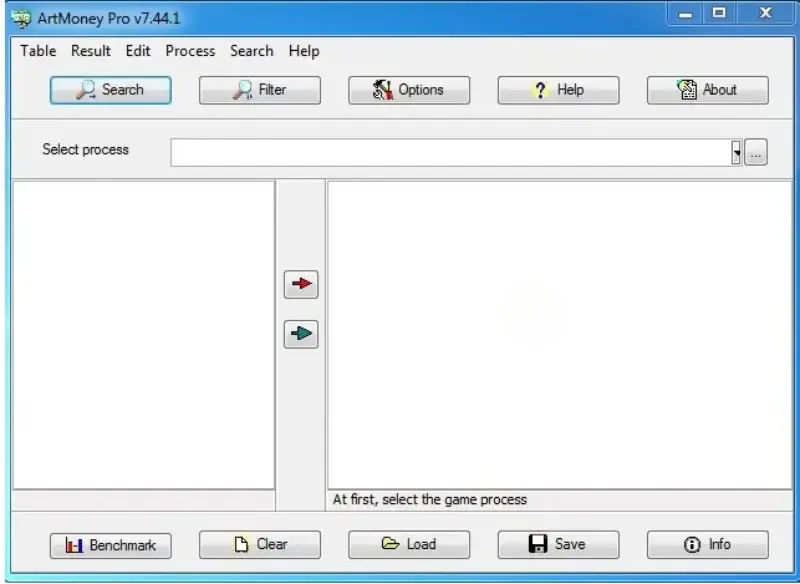Maximize the ArtMoney window
Viewport: 800px width, 584px height.
[719, 14]
